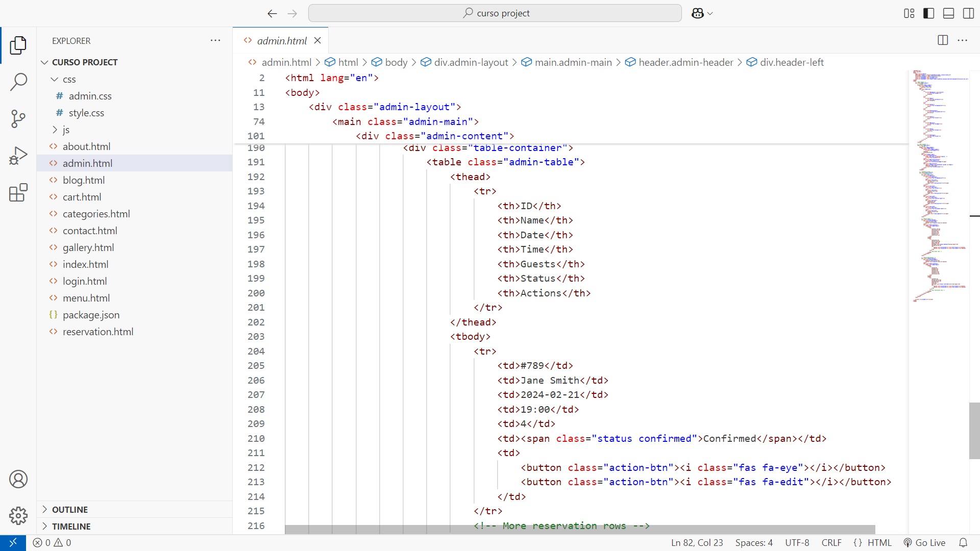
Task: Click the horizontal editor scrollbar
Action: 580,530
